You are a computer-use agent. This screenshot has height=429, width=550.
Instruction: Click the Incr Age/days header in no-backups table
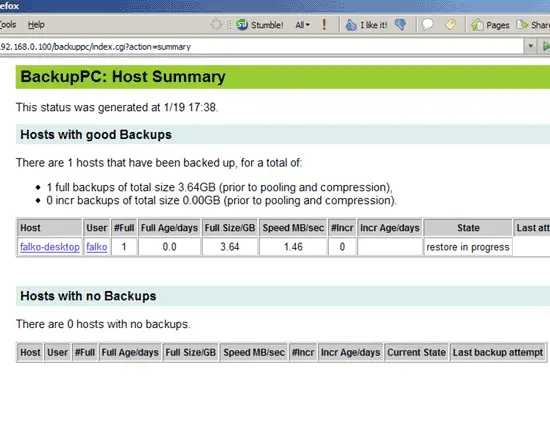350,353
